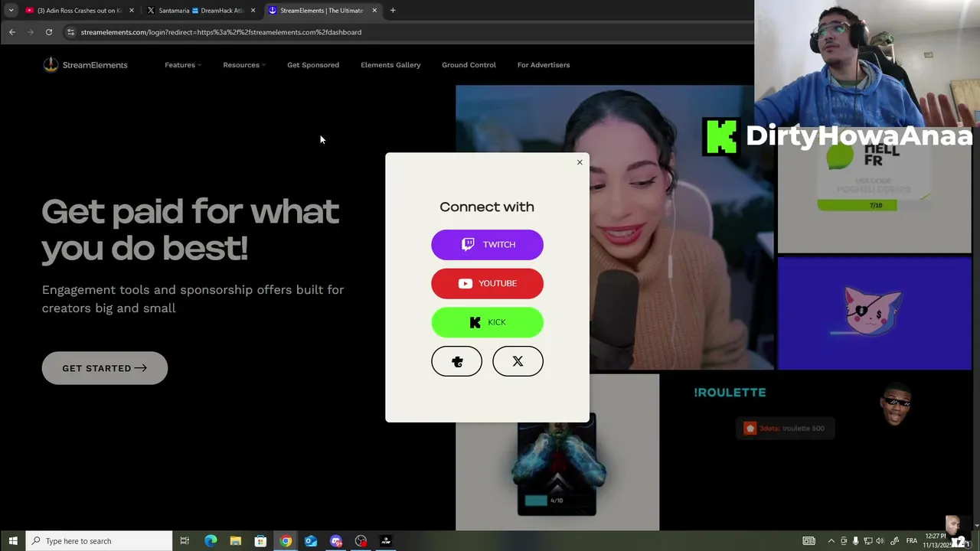Open the Elements Gallery page
Screen dimensions: 980x551
390,65
